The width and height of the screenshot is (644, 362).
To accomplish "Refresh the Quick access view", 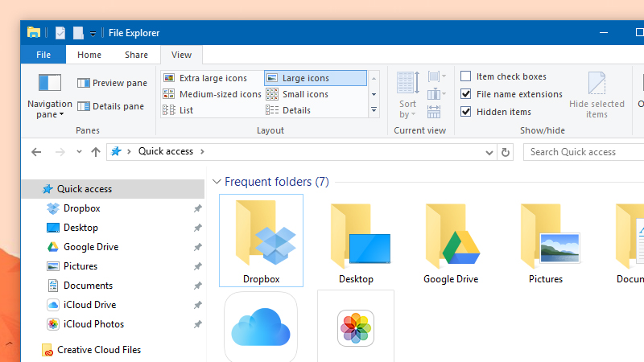I will pos(506,152).
